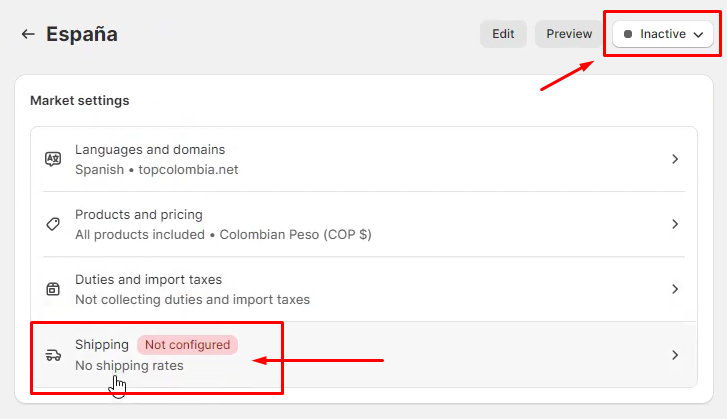Click the Shipping truck icon
Viewport: 727px width, 419px height.
[53, 355]
